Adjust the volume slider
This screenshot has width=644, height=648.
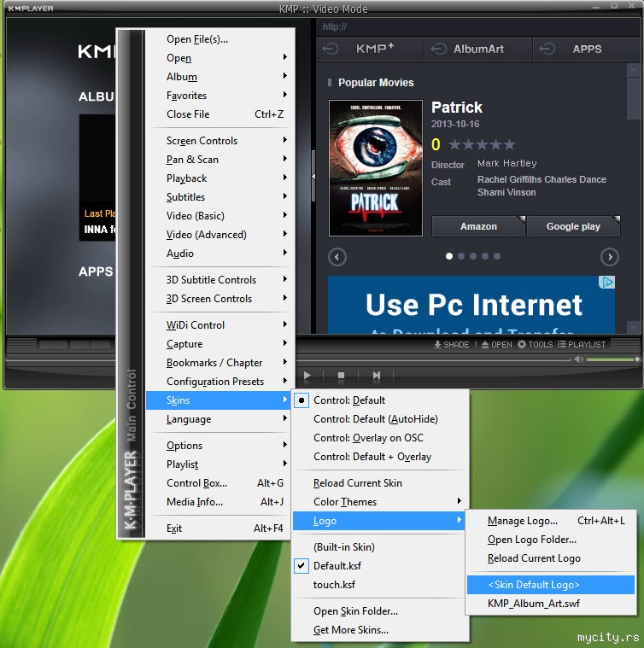(613, 359)
